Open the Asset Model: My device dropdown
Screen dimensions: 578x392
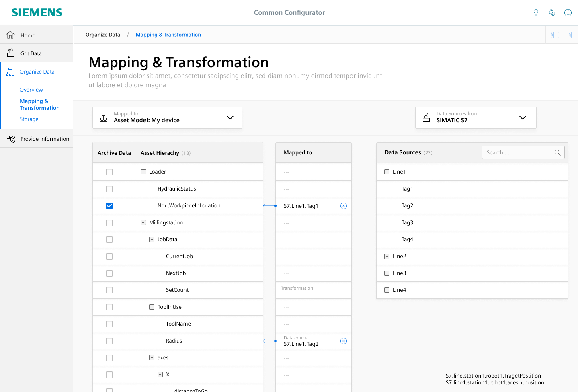click(x=230, y=117)
